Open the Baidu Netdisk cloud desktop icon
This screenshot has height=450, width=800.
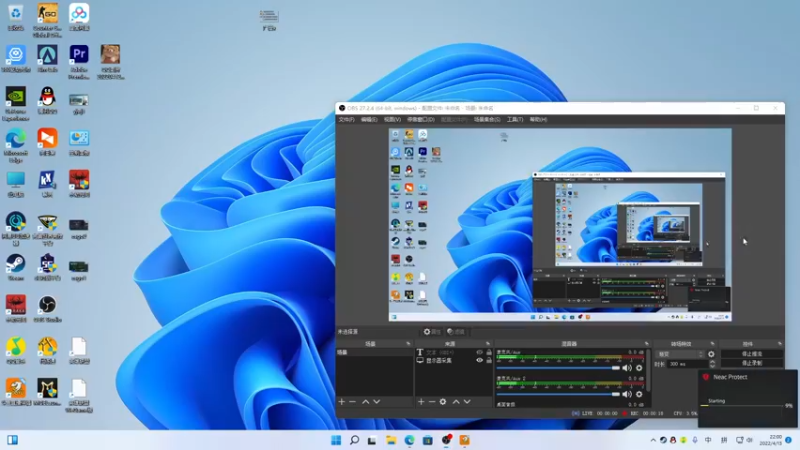79,17
